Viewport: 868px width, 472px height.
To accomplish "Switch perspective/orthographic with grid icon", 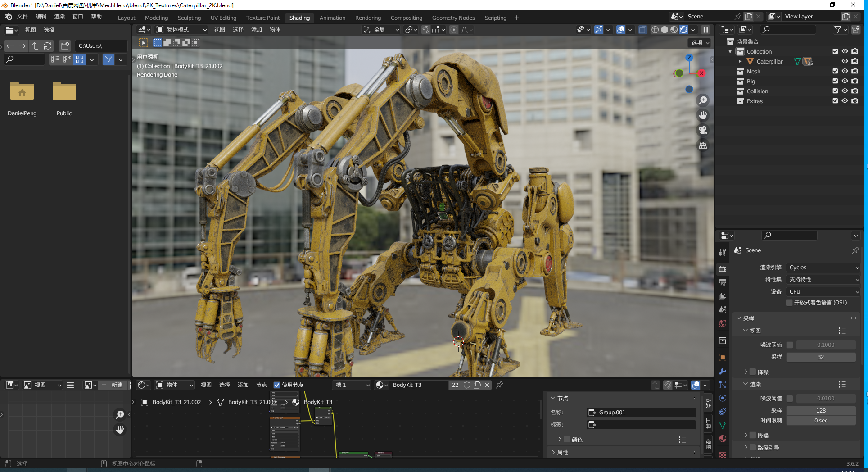I will pos(702,145).
